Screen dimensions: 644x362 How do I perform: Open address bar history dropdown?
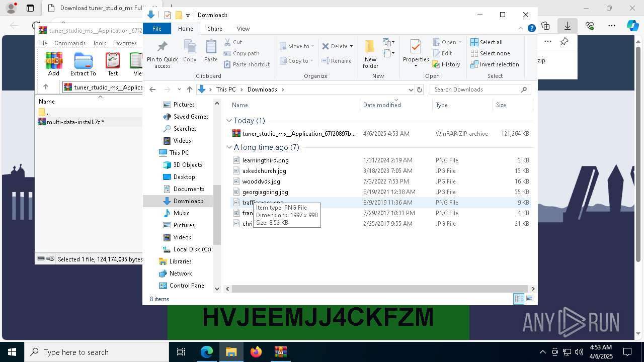411,89
